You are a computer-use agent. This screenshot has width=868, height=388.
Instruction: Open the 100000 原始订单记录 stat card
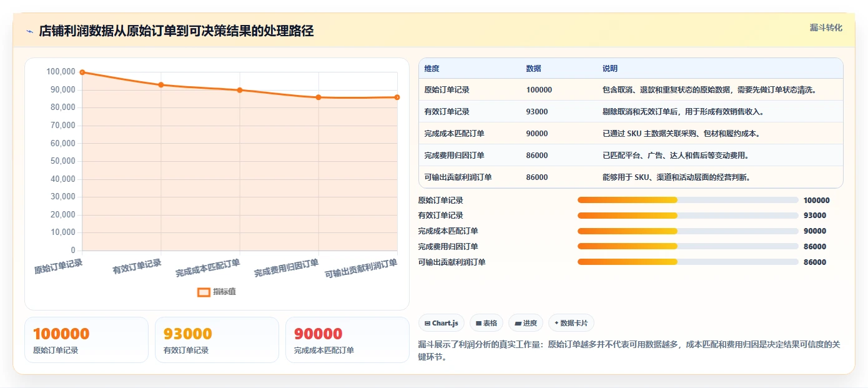tap(86, 340)
